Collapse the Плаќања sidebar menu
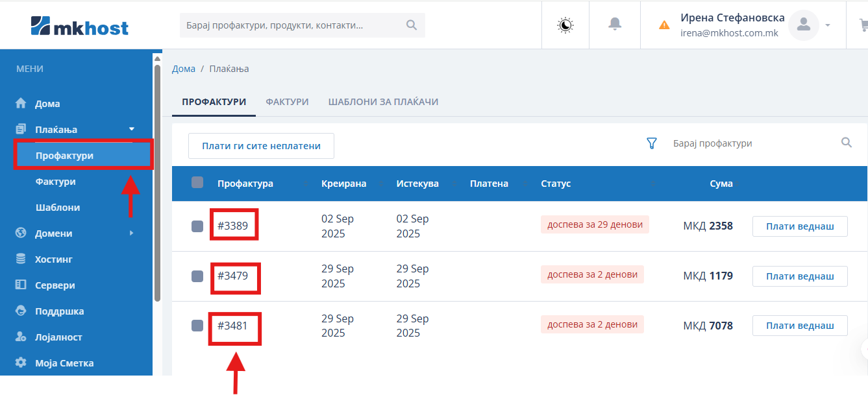Screen dimensions: 868x395 point(132,129)
